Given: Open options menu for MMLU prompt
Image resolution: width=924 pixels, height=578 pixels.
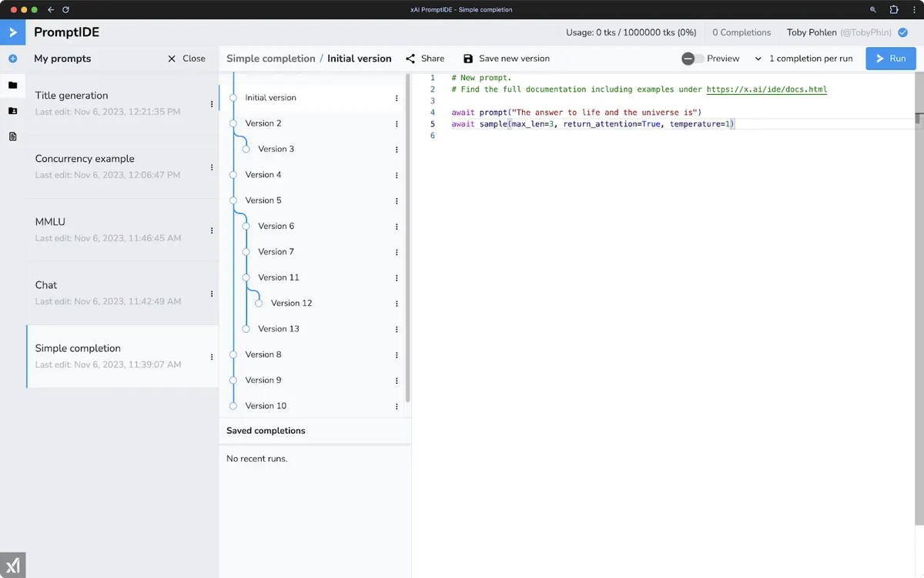Looking at the screenshot, I should 212,230.
